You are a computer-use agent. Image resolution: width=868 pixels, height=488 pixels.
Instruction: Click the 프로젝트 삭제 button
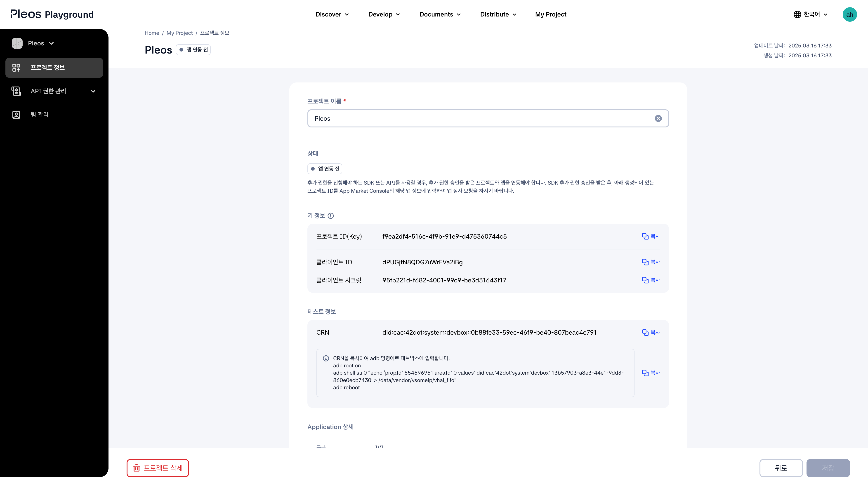click(x=158, y=468)
